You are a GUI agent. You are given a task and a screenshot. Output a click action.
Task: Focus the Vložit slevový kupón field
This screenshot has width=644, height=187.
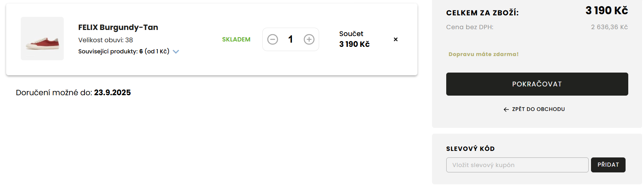click(517, 165)
